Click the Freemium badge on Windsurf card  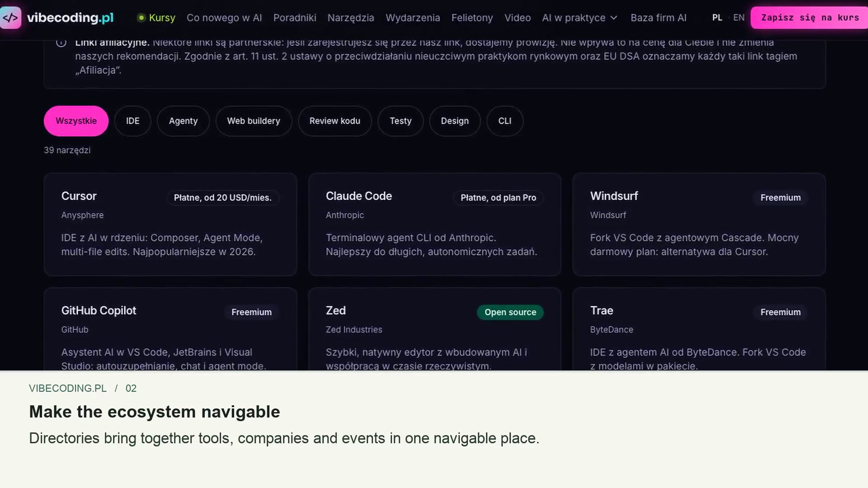pos(780,198)
